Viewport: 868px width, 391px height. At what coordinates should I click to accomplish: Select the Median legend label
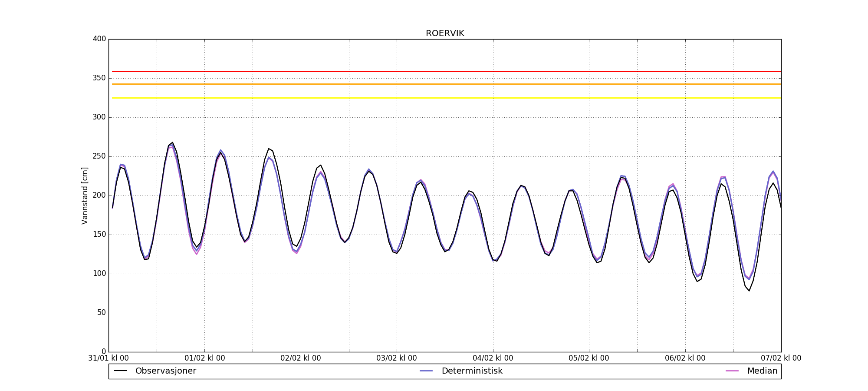click(762, 371)
